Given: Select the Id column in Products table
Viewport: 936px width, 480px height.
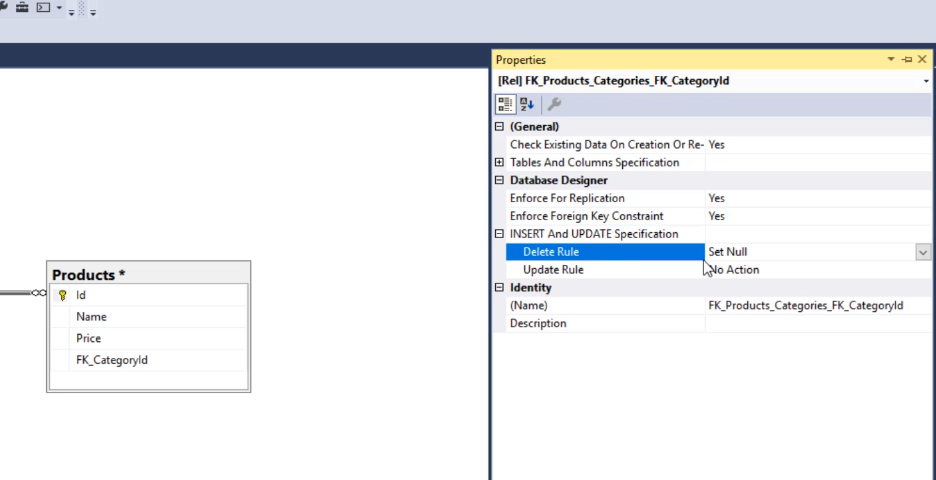Looking at the screenshot, I should point(149,295).
